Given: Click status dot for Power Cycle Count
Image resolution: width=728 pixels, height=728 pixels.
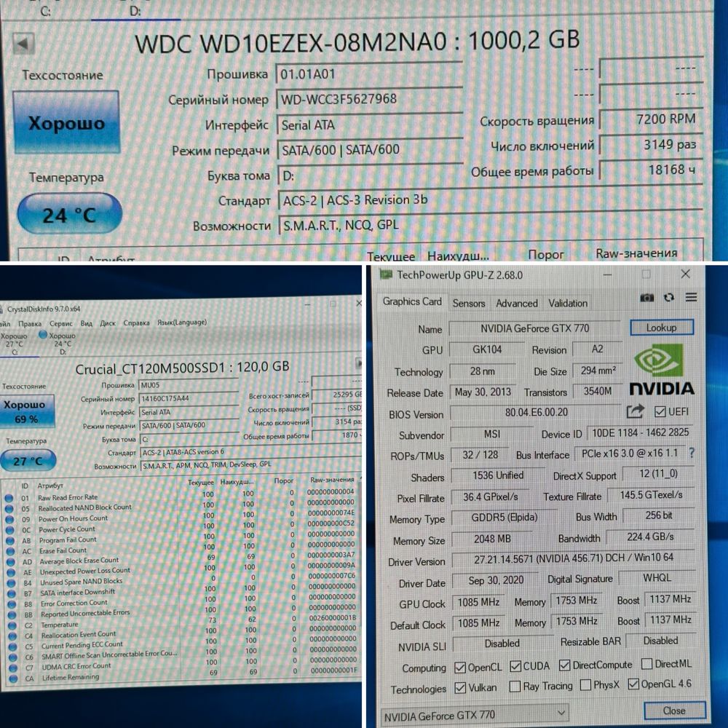Looking at the screenshot, I should click(x=9, y=530).
